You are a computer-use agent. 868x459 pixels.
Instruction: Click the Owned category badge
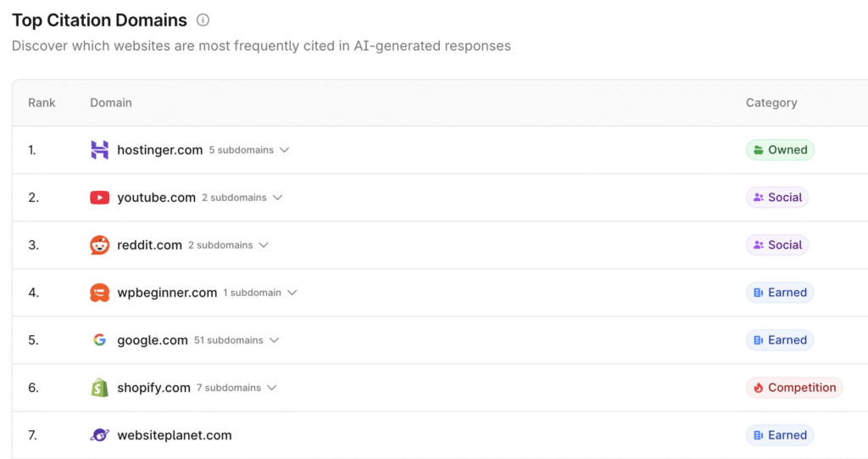pos(780,150)
